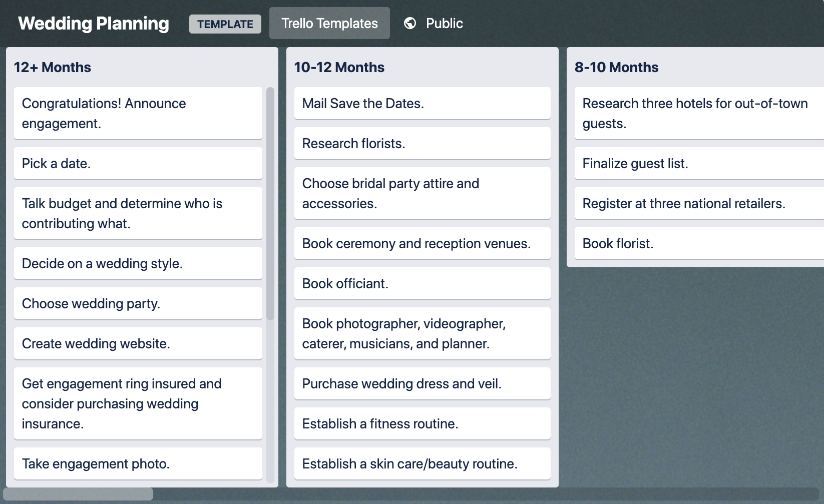
Task: Click the horizontal board scrollbar at bottom
Action: click(78, 494)
